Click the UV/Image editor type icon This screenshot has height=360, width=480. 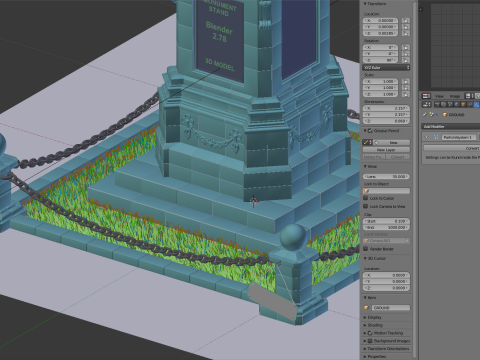pos(426,96)
